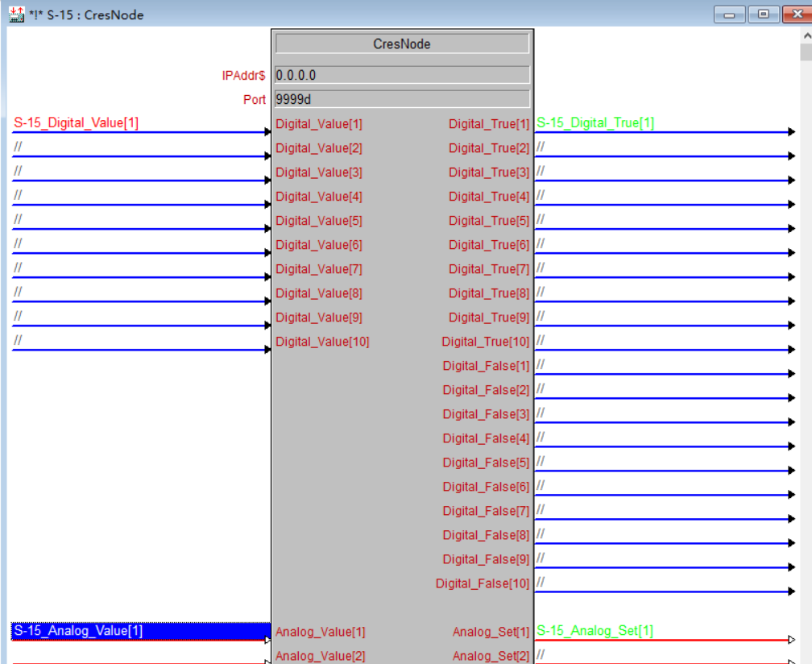The image size is (812, 664).
Task: Click the S-15 CresNode window icon
Action: tap(16, 15)
